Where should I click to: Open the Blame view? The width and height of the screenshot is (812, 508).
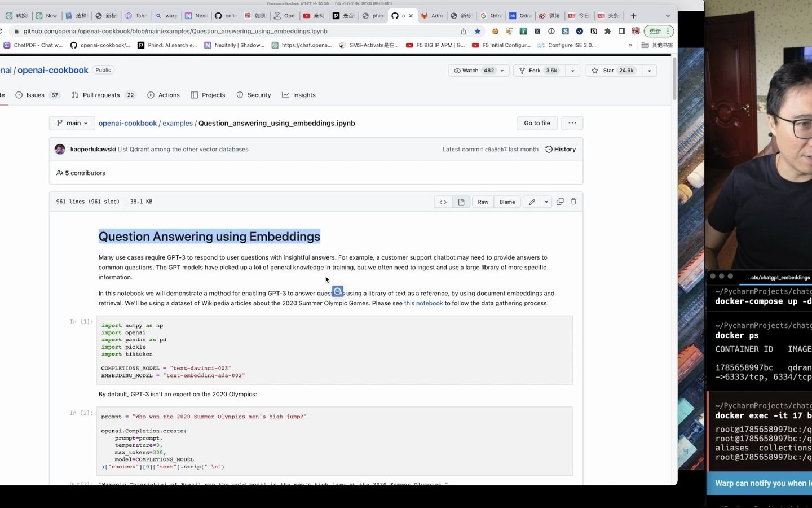(x=507, y=202)
